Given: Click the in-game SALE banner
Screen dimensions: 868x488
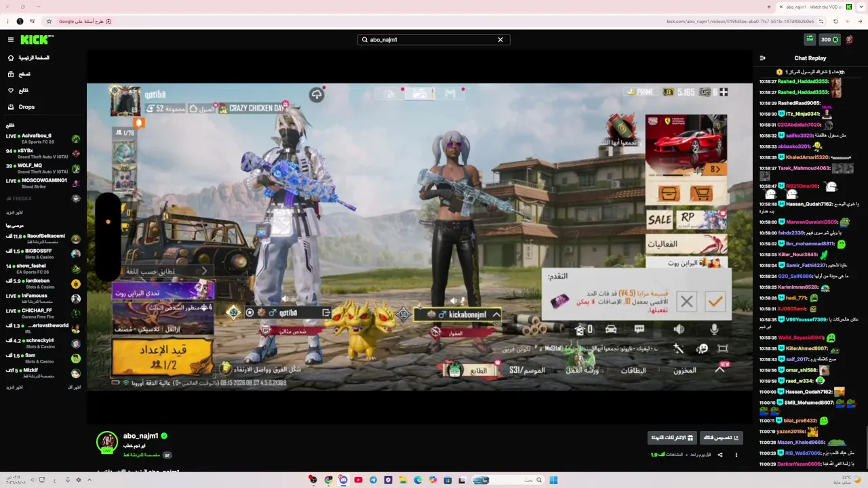Looking at the screenshot, I should (659, 220).
